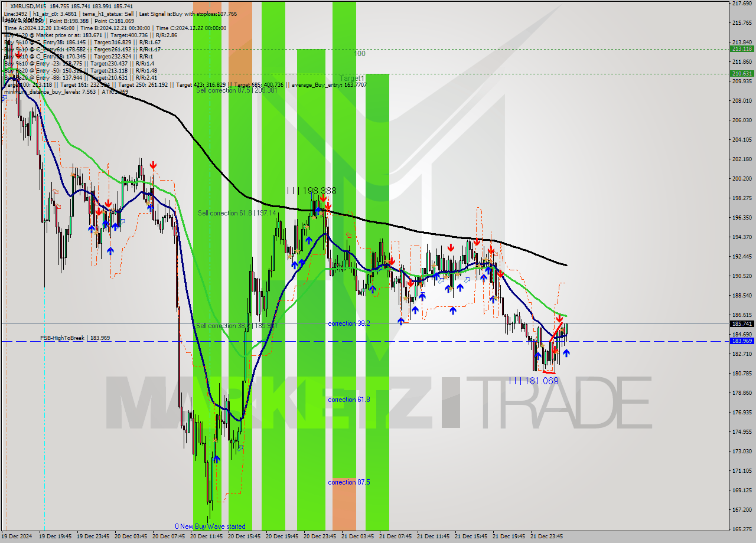The image size is (756, 543).
Task: Select the blue correction 87.5 label
Action: click(349, 482)
